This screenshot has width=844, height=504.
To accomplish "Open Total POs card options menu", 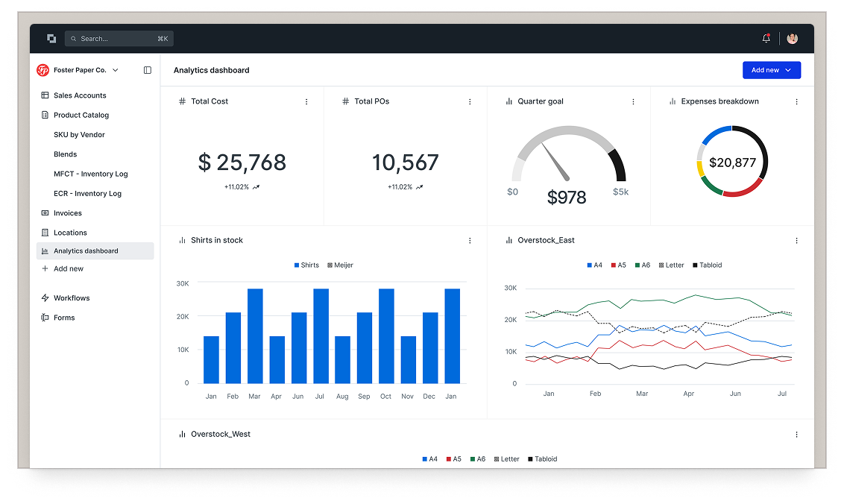I will tap(470, 101).
